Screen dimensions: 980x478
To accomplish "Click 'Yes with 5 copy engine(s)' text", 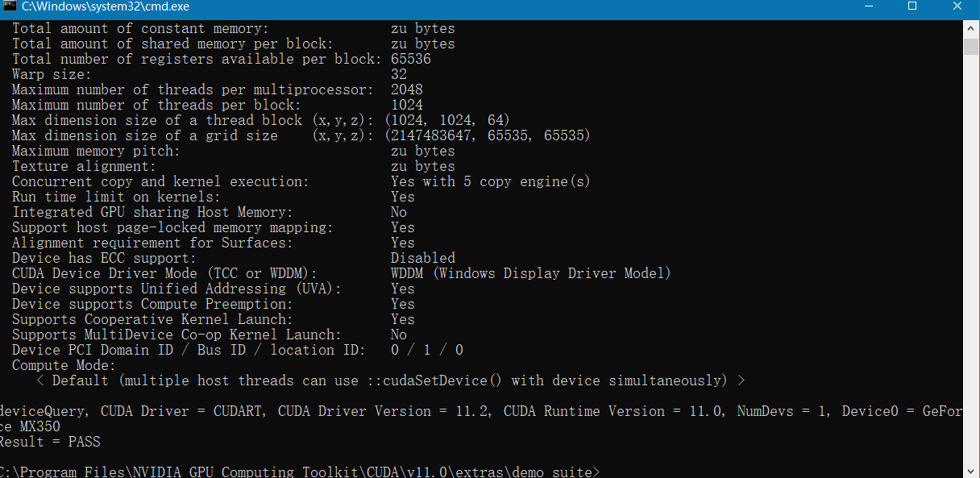I will click(x=490, y=181).
